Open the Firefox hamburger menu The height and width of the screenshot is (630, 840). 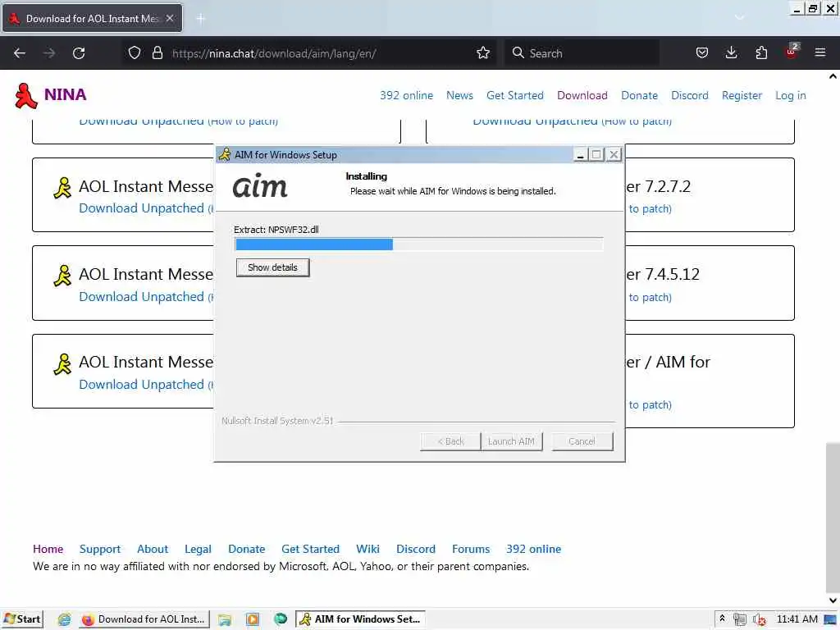[820, 53]
